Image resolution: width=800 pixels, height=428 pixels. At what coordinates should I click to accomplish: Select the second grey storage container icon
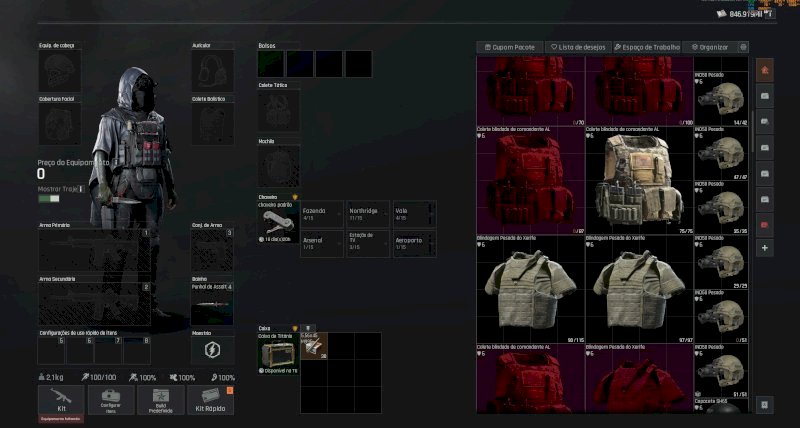764,121
